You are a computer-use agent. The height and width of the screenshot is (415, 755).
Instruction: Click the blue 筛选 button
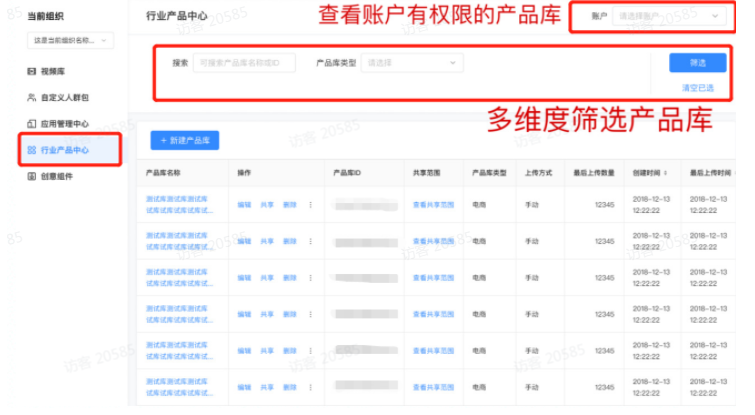[698, 63]
